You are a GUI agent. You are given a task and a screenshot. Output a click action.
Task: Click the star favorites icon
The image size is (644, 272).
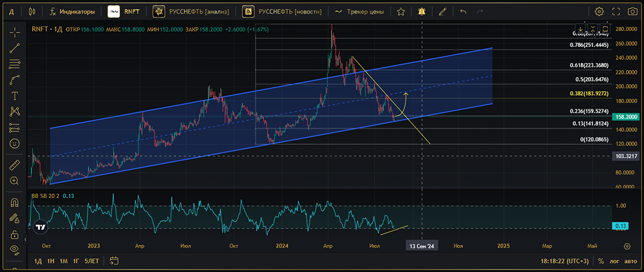click(401, 12)
